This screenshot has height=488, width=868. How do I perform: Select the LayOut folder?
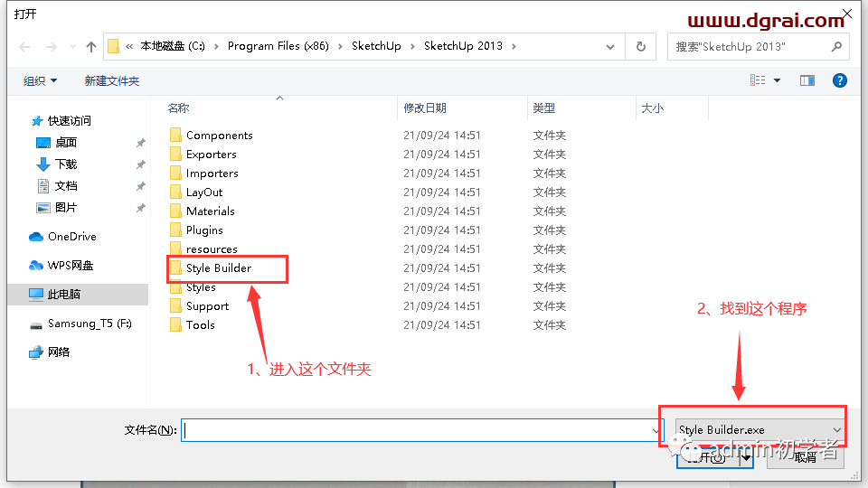204,192
